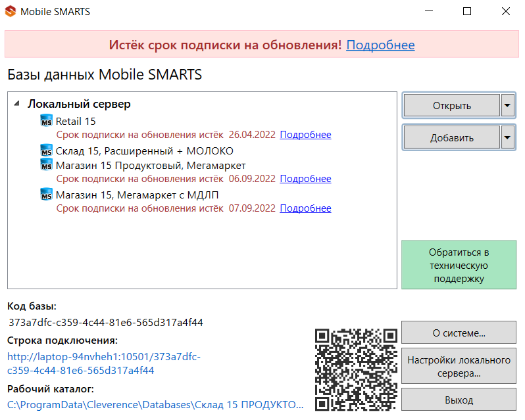Follow Подробнее link in the top banner

tap(380, 45)
